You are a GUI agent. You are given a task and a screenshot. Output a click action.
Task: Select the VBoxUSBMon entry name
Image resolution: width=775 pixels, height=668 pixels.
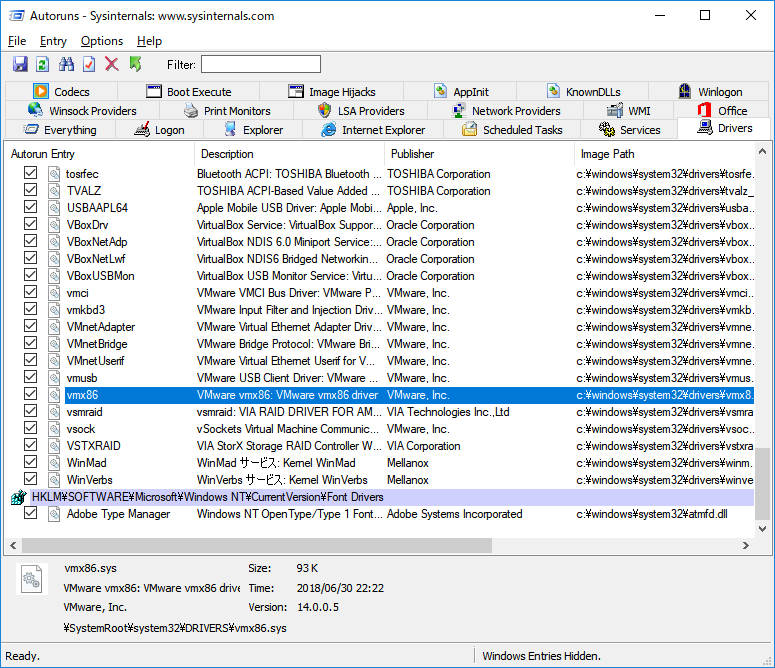[101, 276]
